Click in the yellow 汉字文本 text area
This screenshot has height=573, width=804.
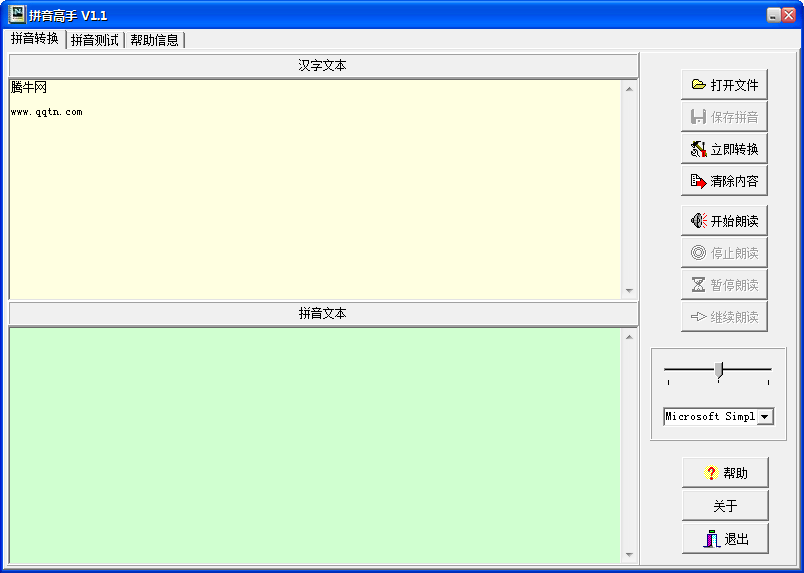(x=315, y=189)
